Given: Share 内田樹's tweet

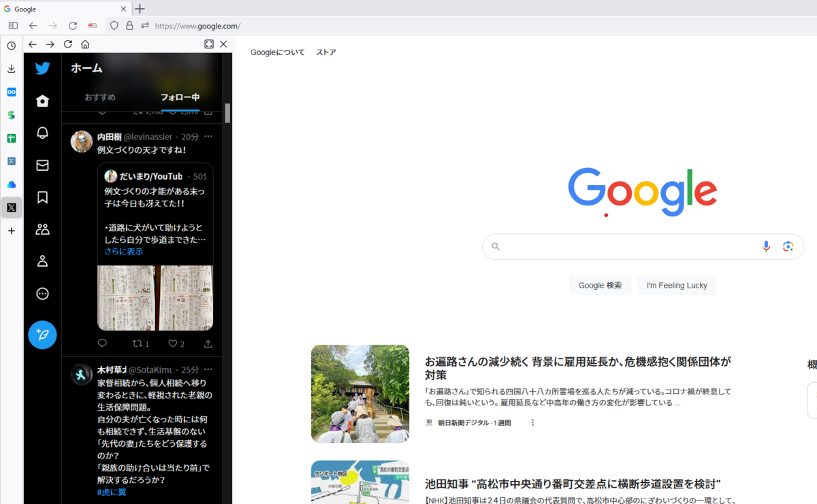Looking at the screenshot, I should [208, 343].
